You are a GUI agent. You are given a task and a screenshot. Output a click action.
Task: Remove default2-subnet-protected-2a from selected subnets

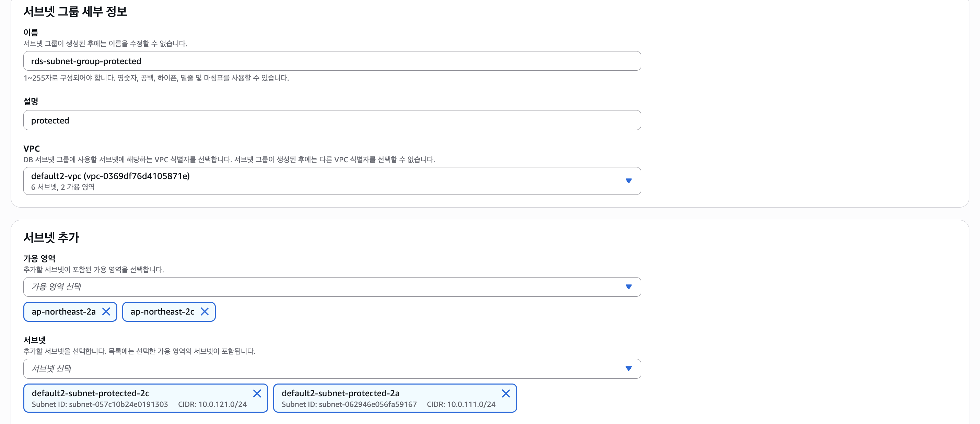[505, 393]
